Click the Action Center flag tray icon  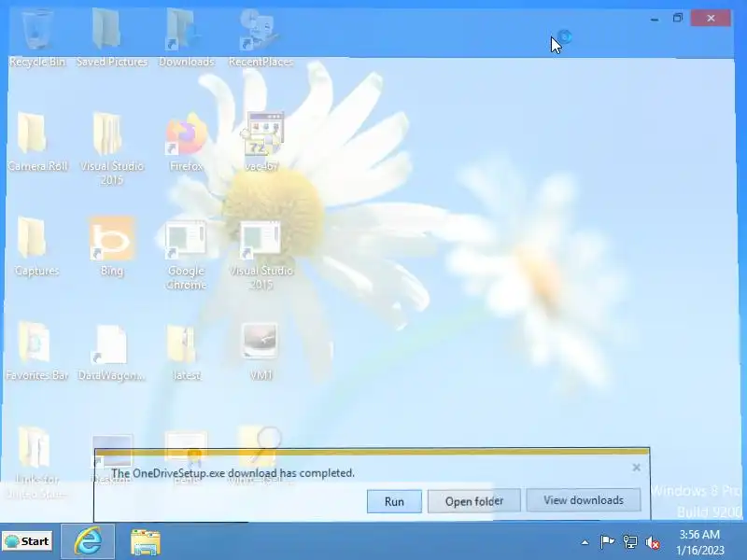(607, 542)
